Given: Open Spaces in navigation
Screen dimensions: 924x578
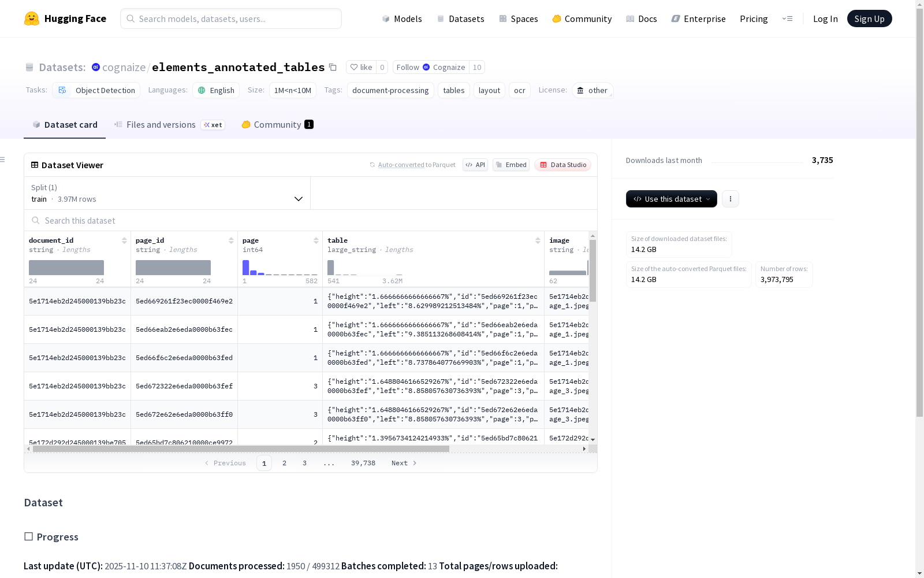Looking at the screenshot, I should coord(518,18).
